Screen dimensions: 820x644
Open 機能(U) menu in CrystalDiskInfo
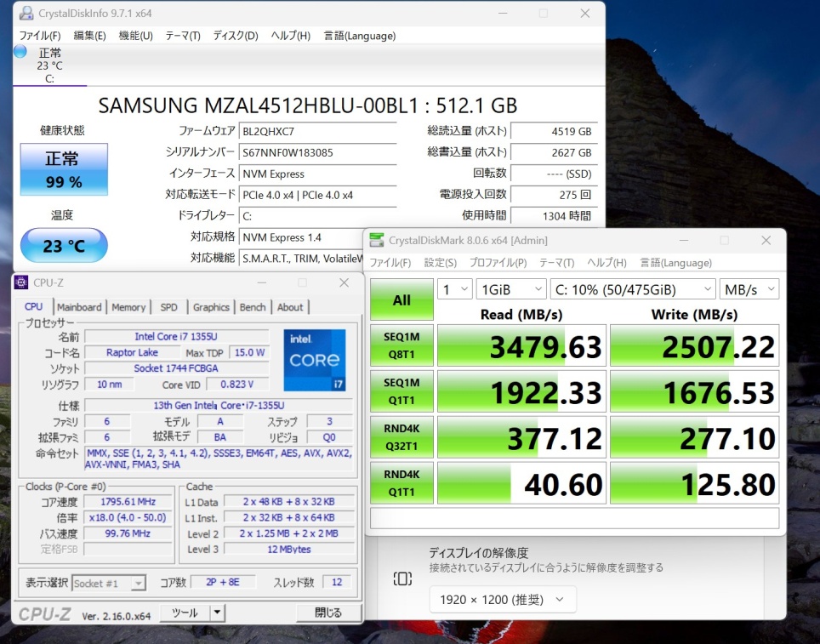135,36
